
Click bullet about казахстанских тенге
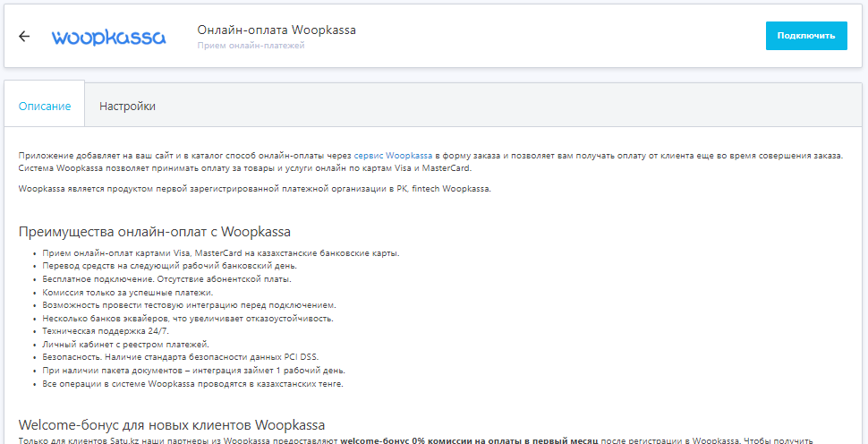[x=192, y=384]
